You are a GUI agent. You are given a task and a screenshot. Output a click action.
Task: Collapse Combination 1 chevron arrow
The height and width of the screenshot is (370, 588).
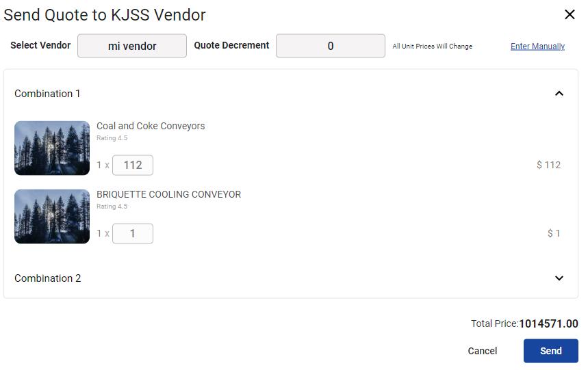[559, 94]
